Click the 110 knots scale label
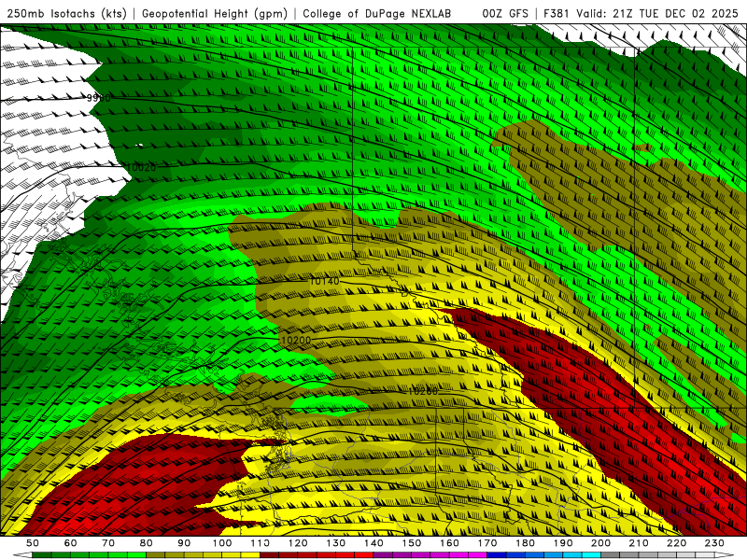This screenshot has width=747, height=560. click(x=260, y=543)
